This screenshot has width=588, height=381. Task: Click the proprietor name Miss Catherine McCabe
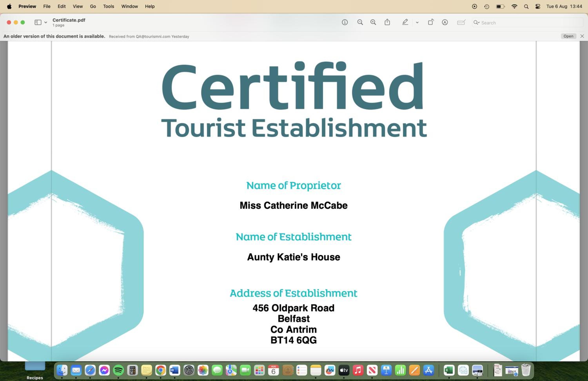click(293, 205)
